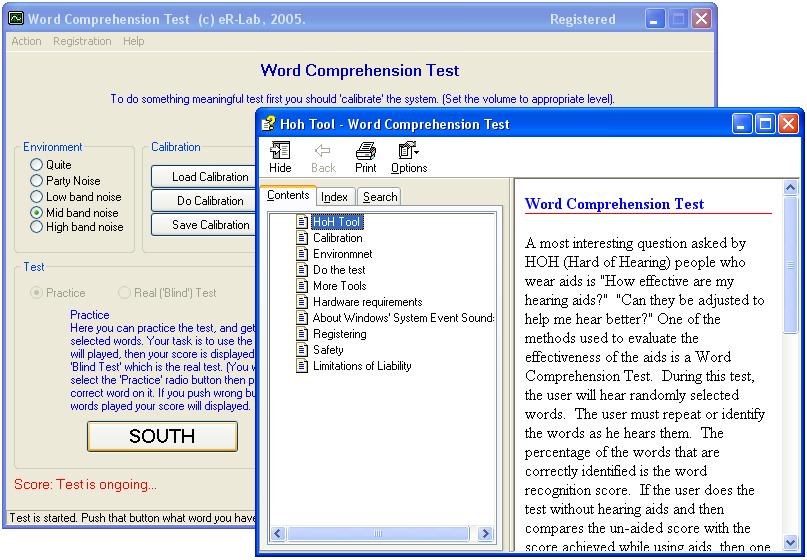This screenshot has height=560, width=807.
Task: Click the Hoh Tool help window title icon
Action: tap(269, 124)
